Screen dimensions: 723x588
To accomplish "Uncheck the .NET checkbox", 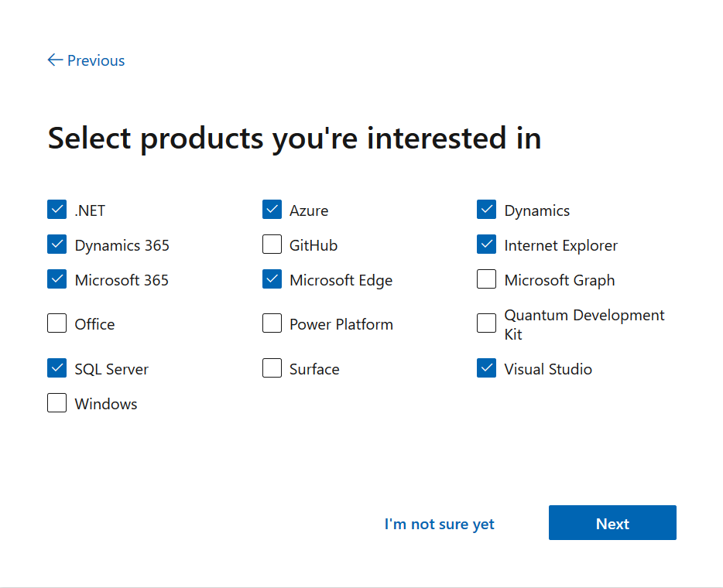I will (x=57, y=210).
